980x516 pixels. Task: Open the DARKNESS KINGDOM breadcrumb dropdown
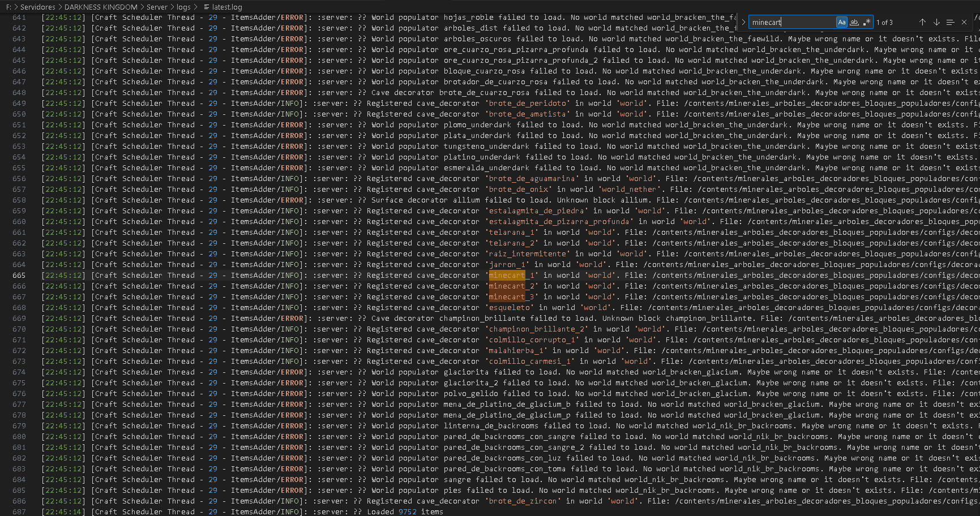tap(100, 7)
